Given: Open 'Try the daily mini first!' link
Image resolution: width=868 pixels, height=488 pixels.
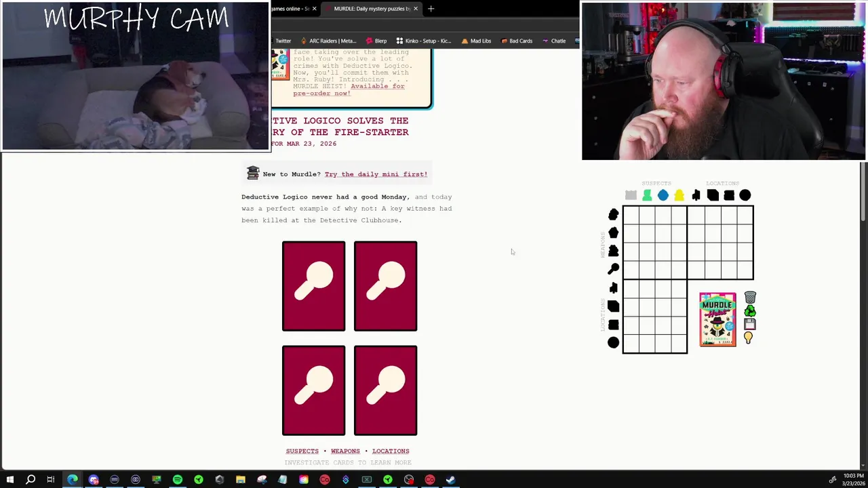Looking at the screenshot, I should coord(376,174).
